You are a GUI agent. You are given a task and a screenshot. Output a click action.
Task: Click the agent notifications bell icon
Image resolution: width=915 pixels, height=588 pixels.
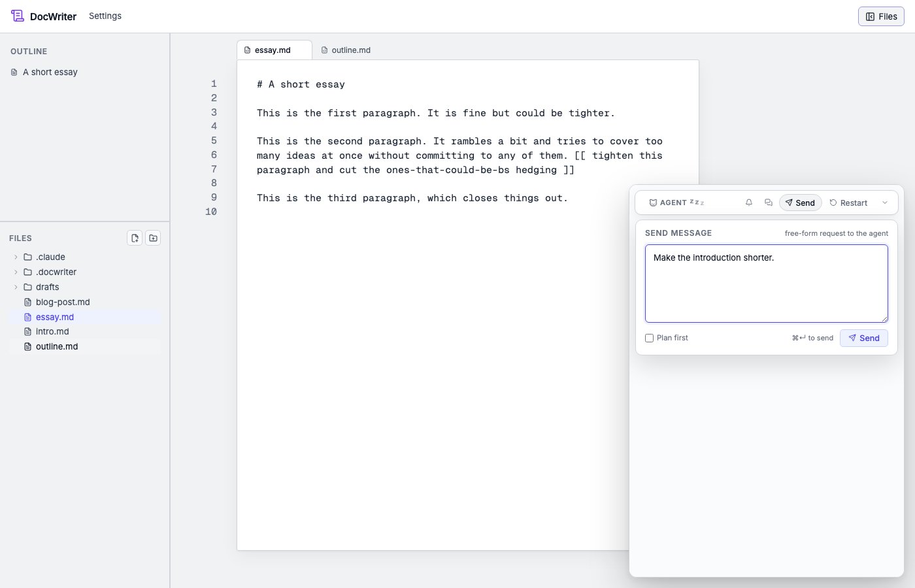click(749, 203)
